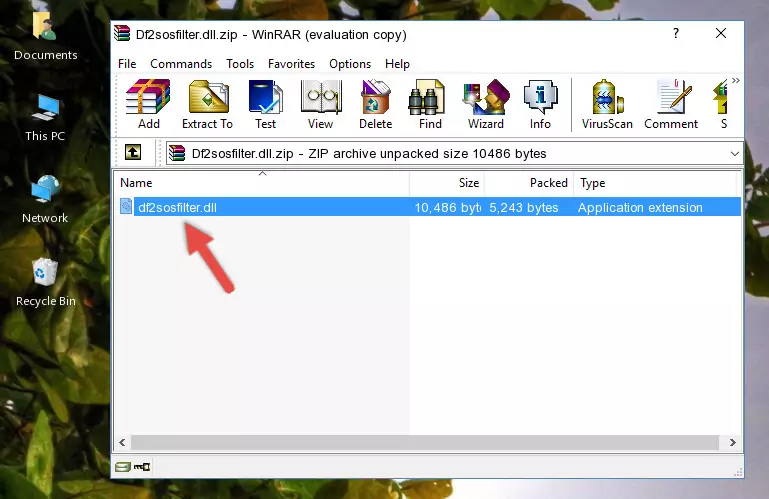Open the Comment tool
The width and height of the screenshot is (769, 499).
click(x=671, y=104)
